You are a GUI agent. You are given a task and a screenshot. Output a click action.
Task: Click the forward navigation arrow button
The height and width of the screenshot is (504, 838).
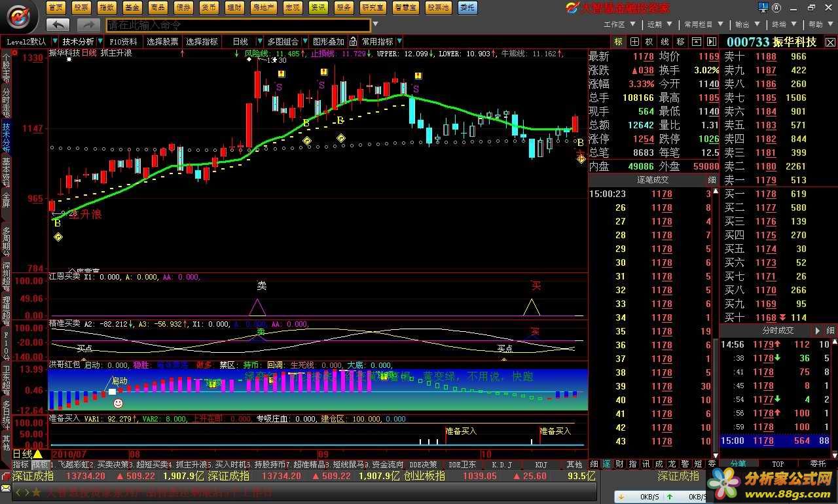[88, 25]
